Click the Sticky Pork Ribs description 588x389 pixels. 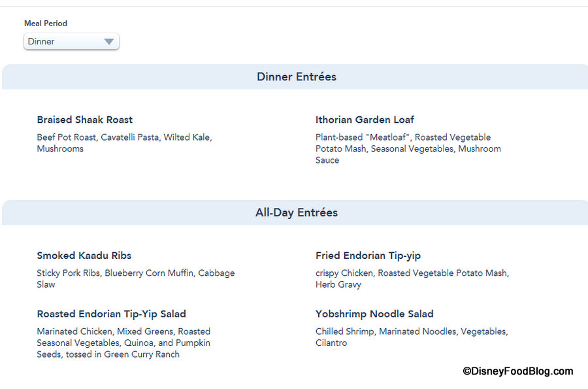[x=135, y=279]
